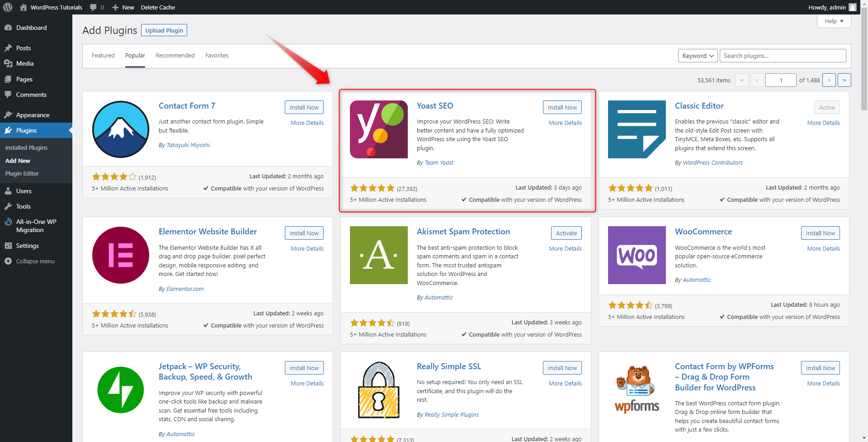The width and height of the screenshot is (868, 442).
Task: Click the Elementor plugin logo
Action: click(x=121, y=255)
